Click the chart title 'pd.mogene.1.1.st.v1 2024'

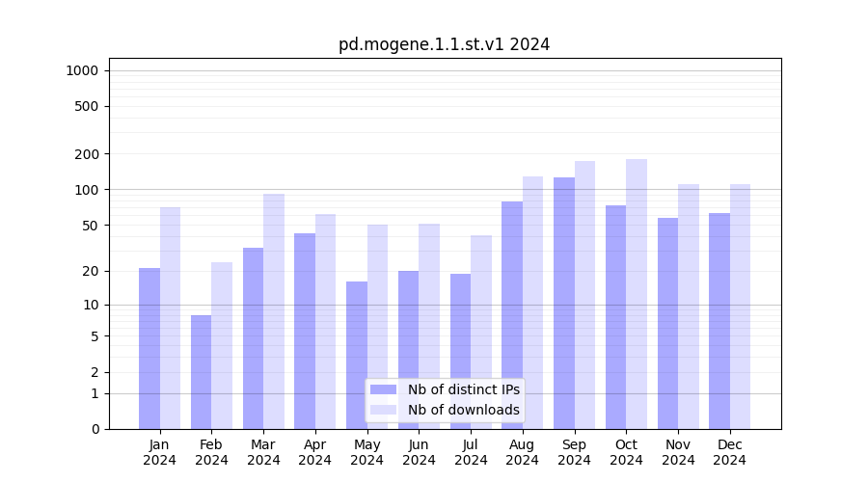coord(444,44)
